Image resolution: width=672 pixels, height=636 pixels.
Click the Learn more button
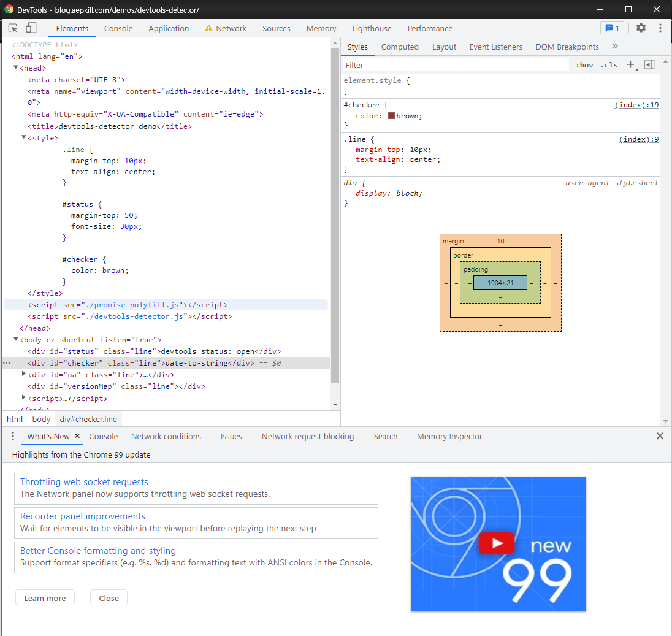coord(45,598)
